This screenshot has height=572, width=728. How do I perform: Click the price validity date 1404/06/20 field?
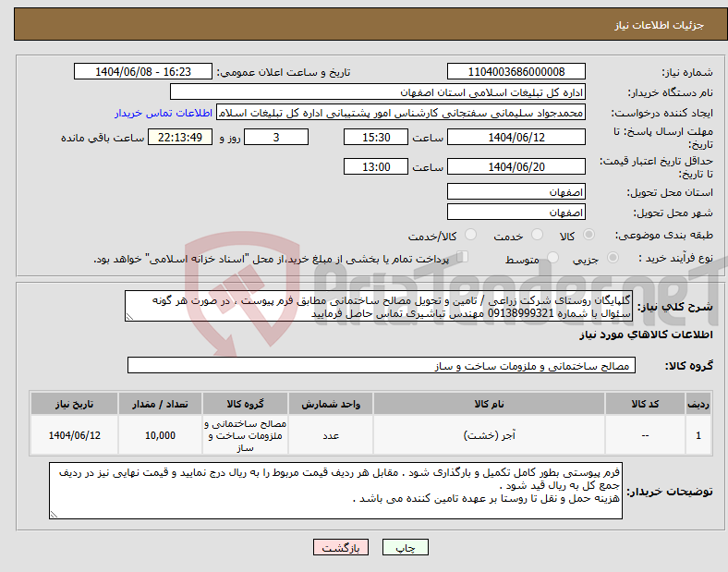pos(516,167)
